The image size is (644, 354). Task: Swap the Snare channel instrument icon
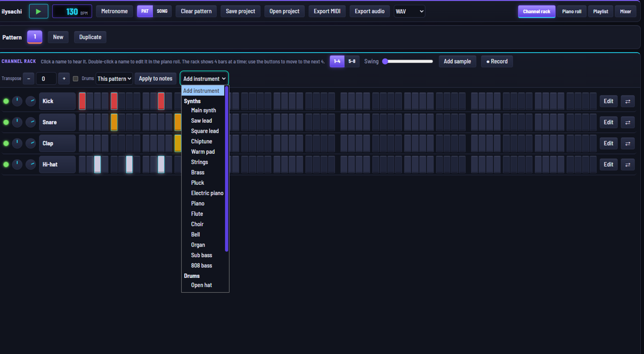[x=627, y=122]
